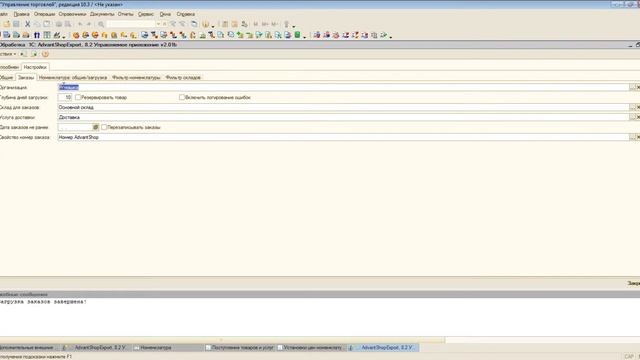Open the Правка menu
Viewport: 640px width, 360px height.
(x=21, y=14)
